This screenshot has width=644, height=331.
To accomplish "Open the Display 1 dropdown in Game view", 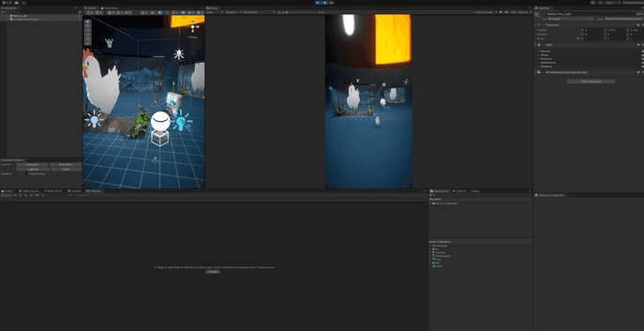I will pyautogui.click(x=233, y=12).
